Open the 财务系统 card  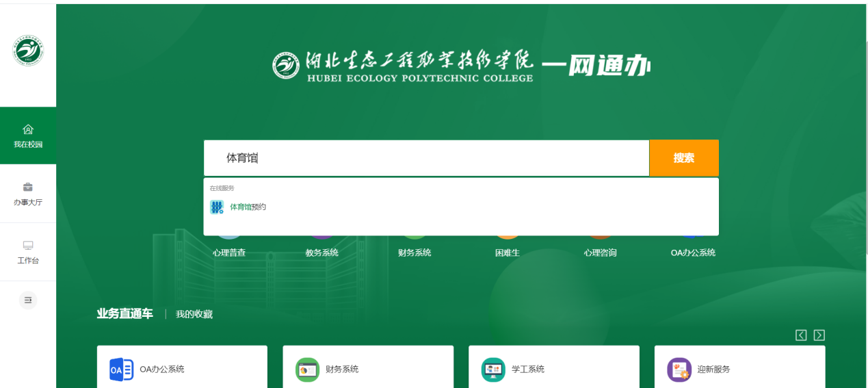coord(368,367)
